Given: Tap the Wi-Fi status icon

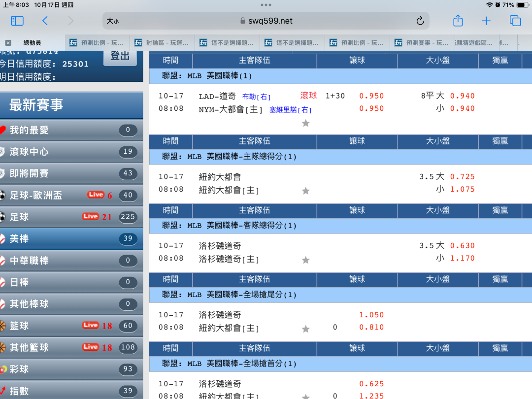Looking at the screenshot, I should click(x=489, y=5).
